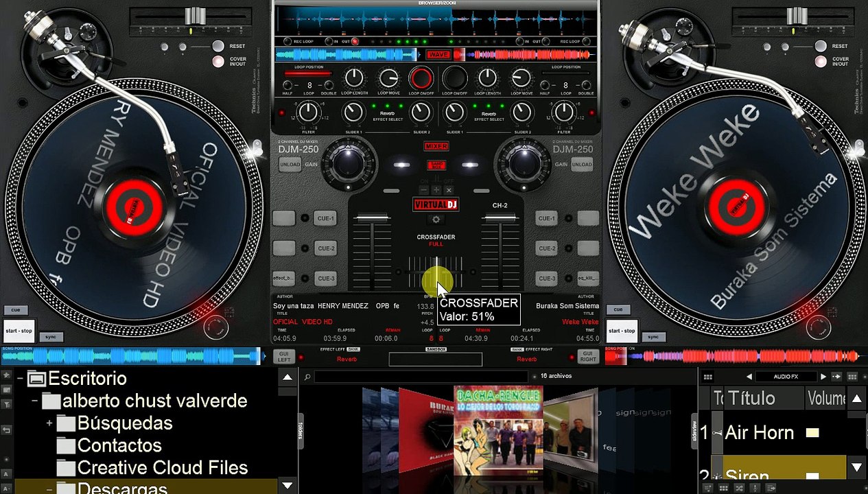Unload the right deck track
The height and width of the screenshot is (494, 868).
coord(582,165)
